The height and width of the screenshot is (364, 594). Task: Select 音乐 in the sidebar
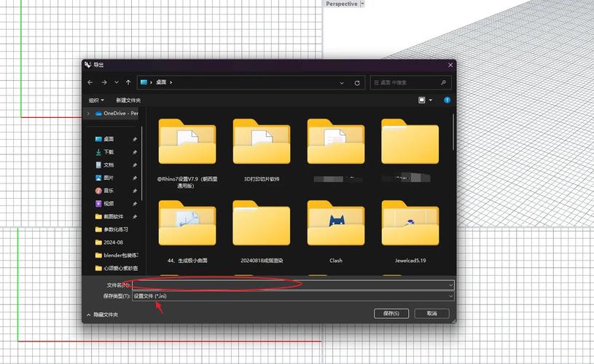tap(109, 191)
